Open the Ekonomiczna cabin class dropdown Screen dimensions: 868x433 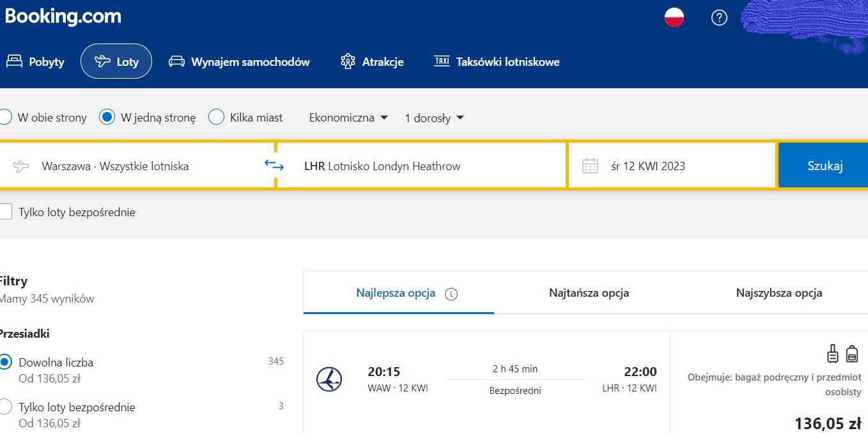click(x=348, y=118)
